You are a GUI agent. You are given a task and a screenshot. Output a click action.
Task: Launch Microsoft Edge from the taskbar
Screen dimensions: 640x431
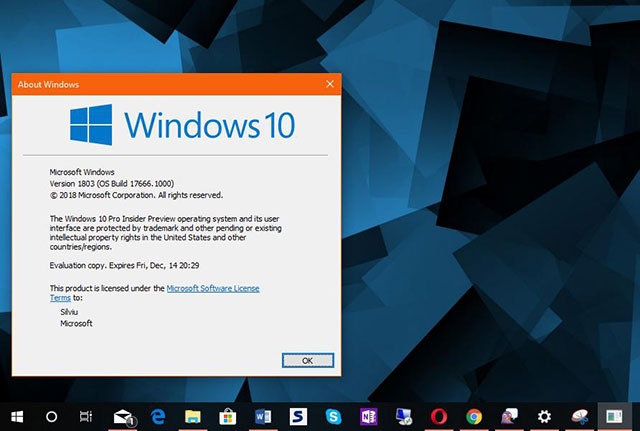158,417
